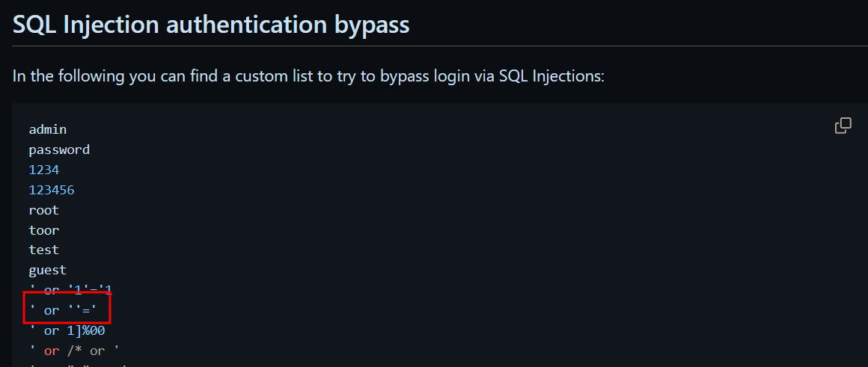Screen dimensions: 868x367
Task: Copy the code block with the copy icon
Action: [x=843, y=126]
